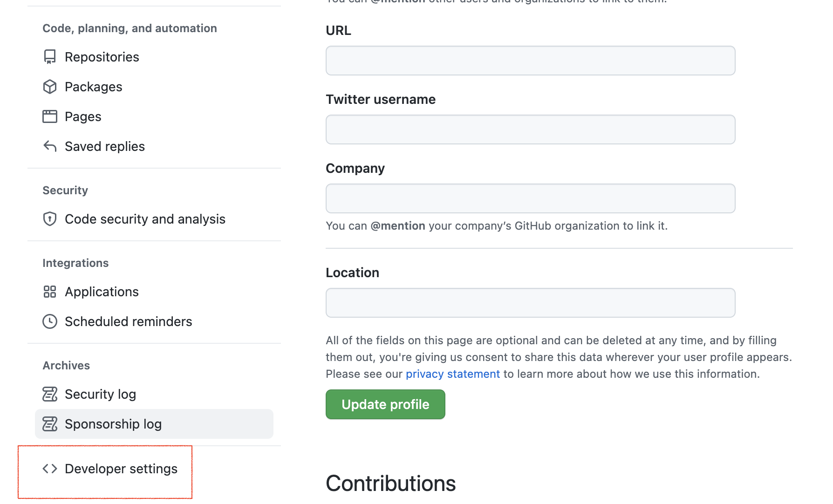Image resolution: width=833 pixels, height=504 pixels.
Task: Click into the Twitter username field
Action: 530,129
